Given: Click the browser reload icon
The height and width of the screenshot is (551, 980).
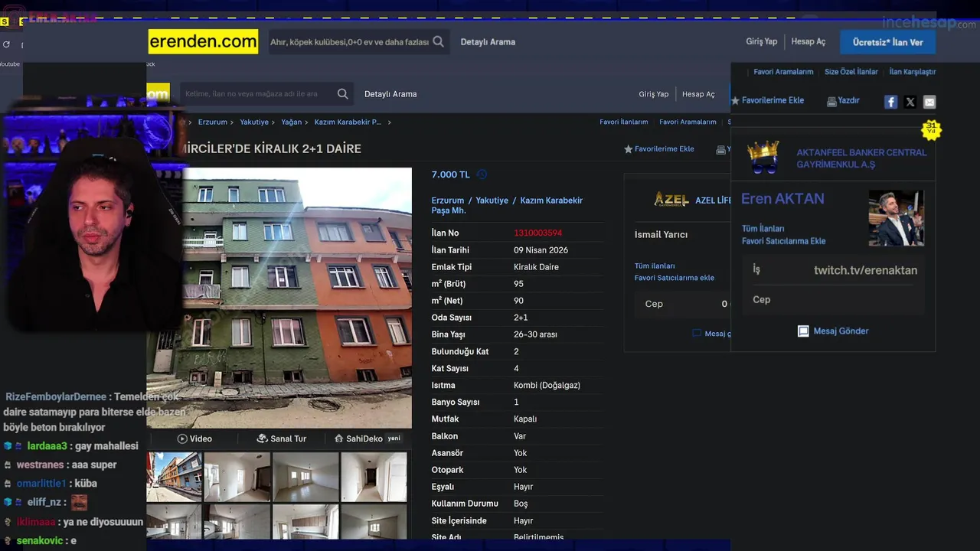Looking at the screenshot, I should tap(6, 44).
